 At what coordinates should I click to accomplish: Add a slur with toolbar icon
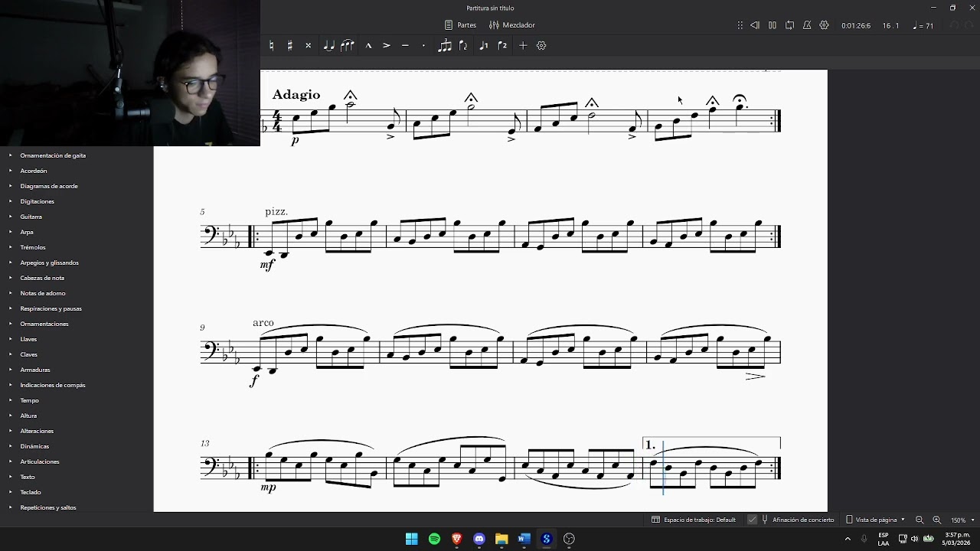pyautogui.click(x=348, y=46)
